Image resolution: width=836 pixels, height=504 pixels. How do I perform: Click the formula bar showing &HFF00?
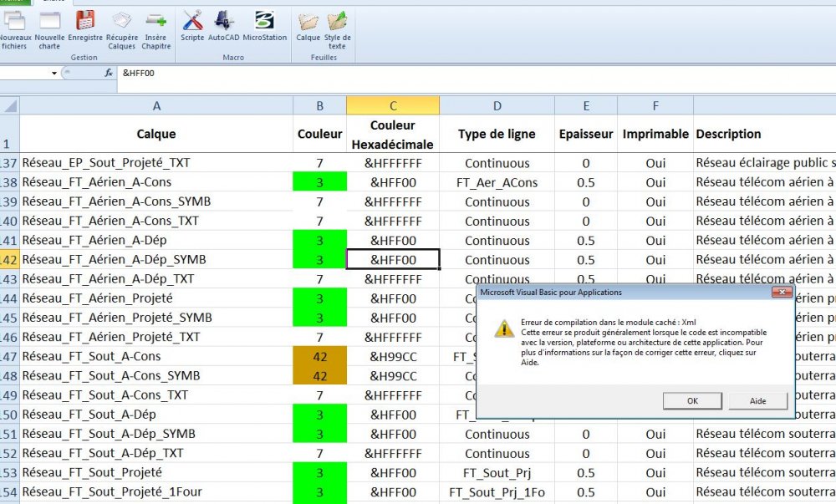tap(475, 73)
